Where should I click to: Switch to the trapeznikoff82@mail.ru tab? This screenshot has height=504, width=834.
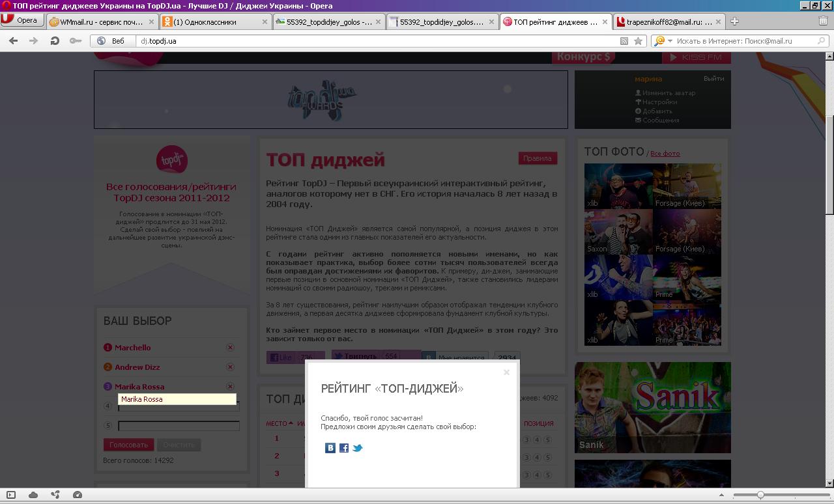click(669, 21)
